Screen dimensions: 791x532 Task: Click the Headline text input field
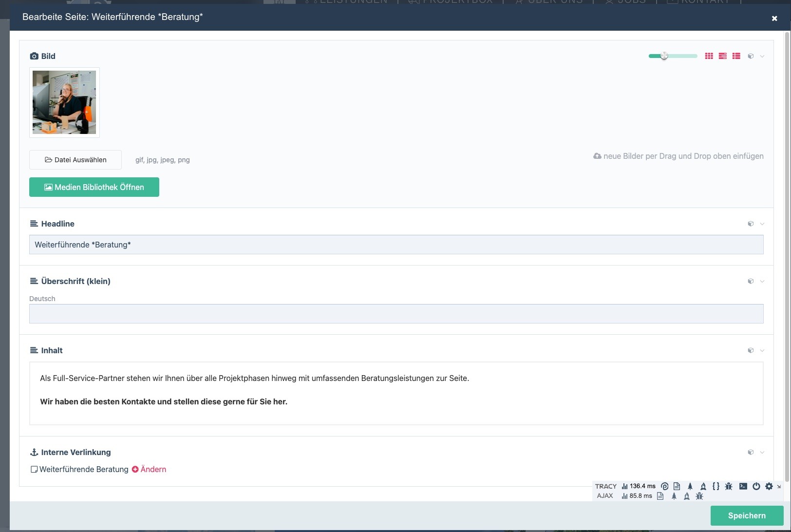(396, 245)
